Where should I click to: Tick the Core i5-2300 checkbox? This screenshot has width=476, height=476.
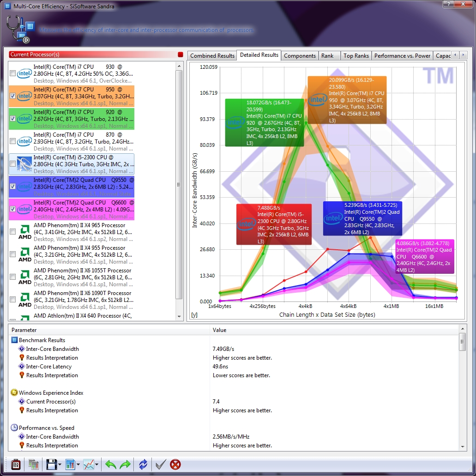[x=12, y=163]
